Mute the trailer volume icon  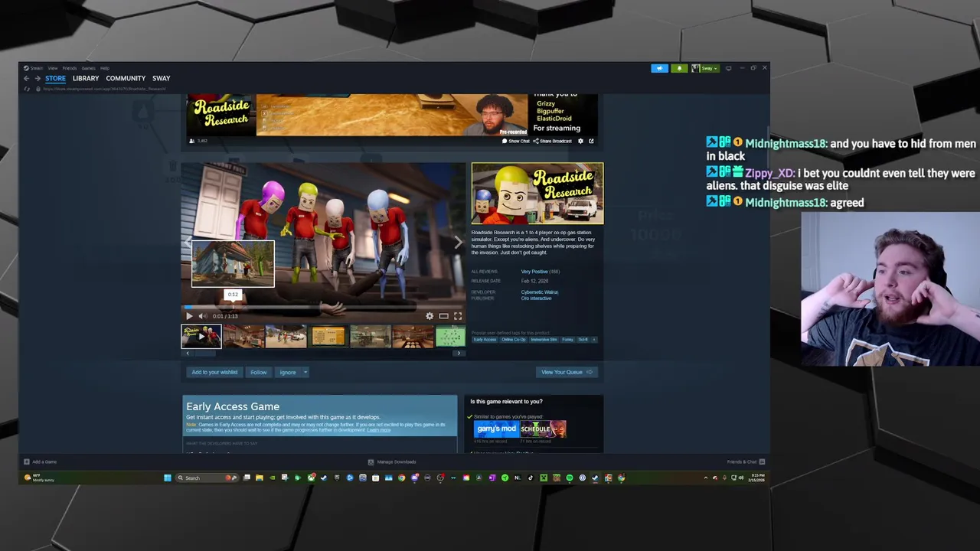point(202,316)
